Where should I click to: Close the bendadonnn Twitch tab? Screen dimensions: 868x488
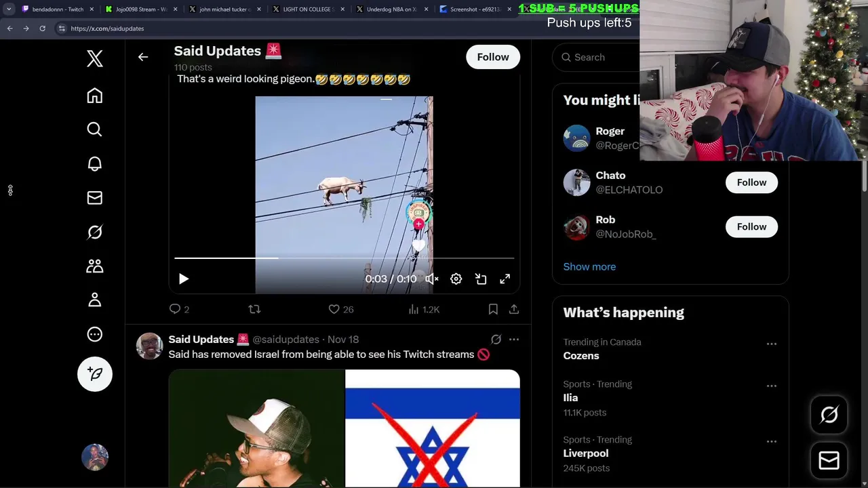point(92,9)
